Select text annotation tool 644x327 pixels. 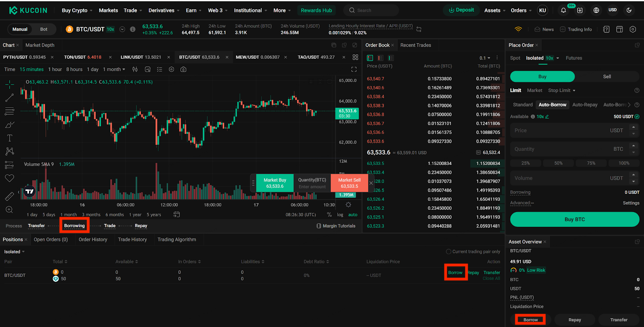click(x=10, y=138)
